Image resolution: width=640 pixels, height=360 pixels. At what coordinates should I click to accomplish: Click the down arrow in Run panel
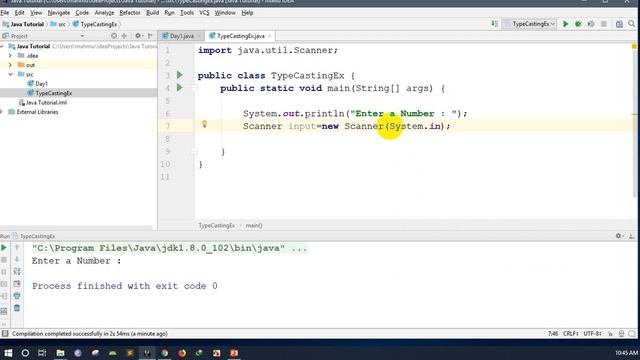point(17,259)
